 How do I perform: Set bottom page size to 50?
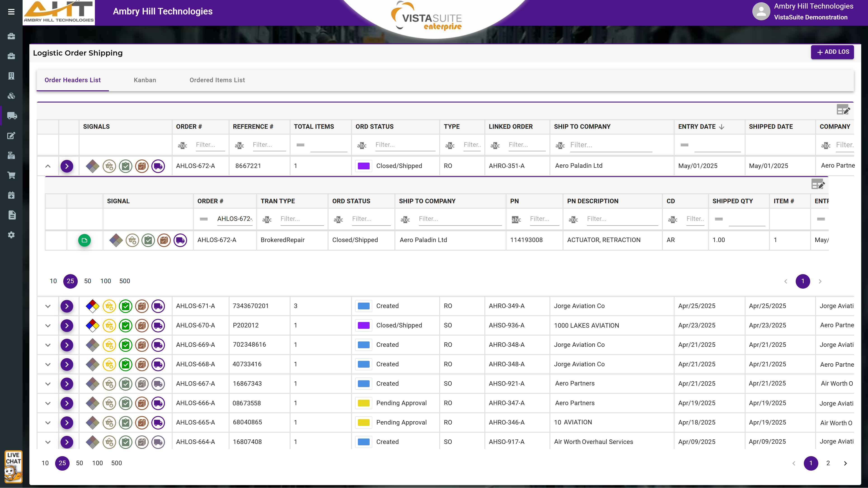(x=80, y=463)
